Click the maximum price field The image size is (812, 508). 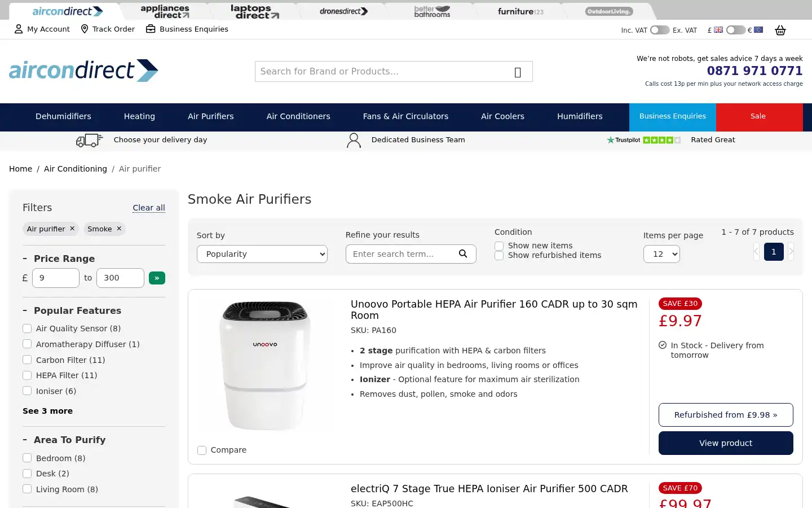pyautogui.click(x=120, y=278)
